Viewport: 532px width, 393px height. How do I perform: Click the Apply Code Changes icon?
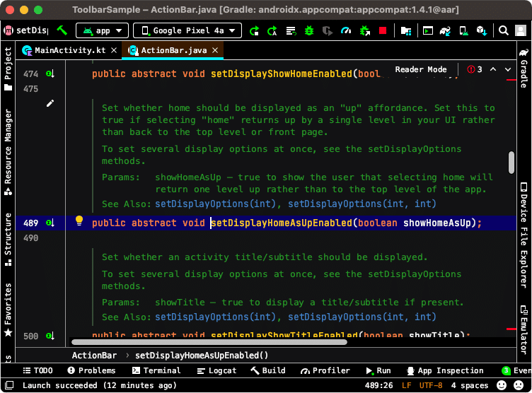291,31
